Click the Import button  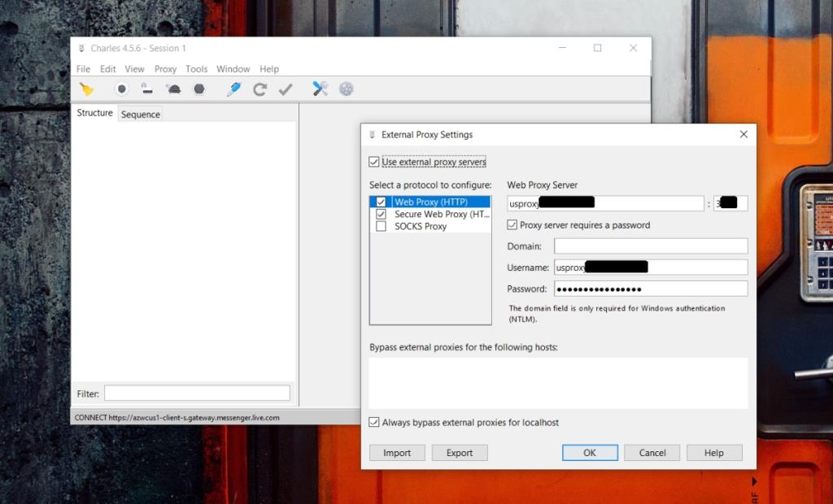[x=397, y=453]
